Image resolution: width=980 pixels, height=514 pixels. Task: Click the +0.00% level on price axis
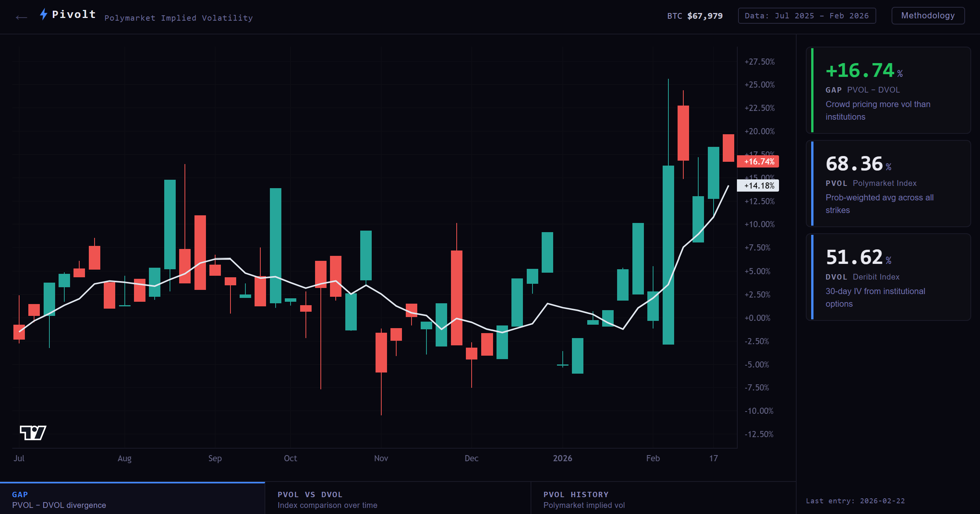click(757, 318)
